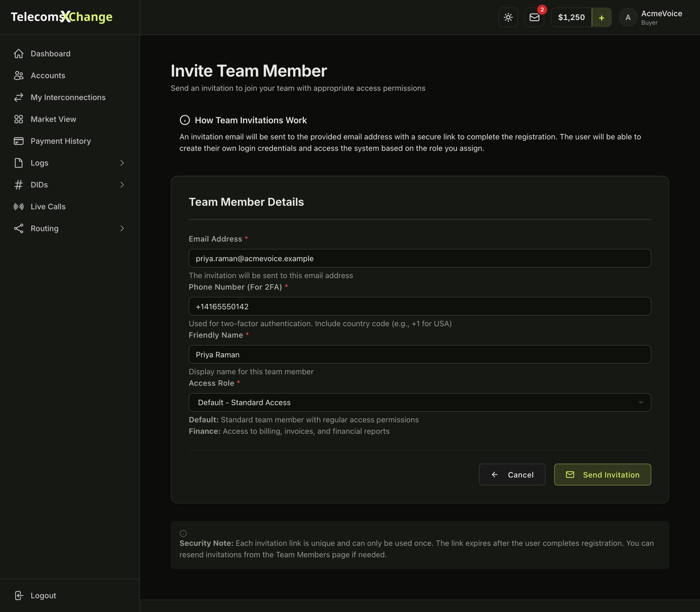Click the Payment History card icon

18,141
